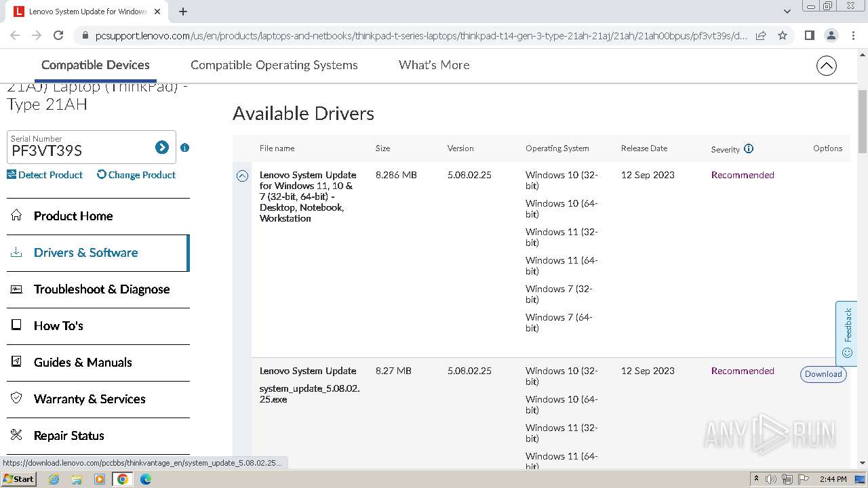Viewport: 868px width, 488px height.
Task: Reload the page with refresh icon
Action: pos(58,35)
